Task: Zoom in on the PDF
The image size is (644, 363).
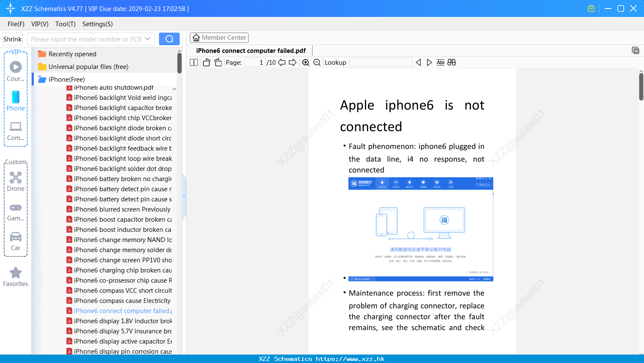Action: (306, 63)
